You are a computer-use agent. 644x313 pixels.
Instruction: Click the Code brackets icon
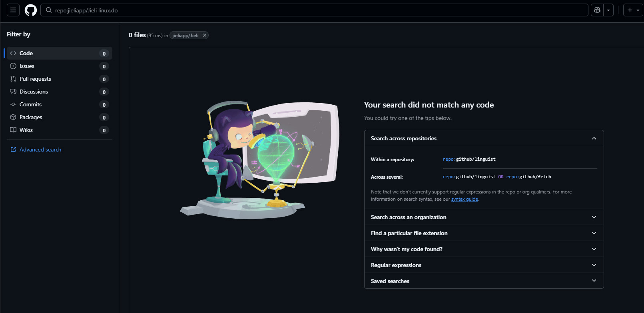(13, 53)
